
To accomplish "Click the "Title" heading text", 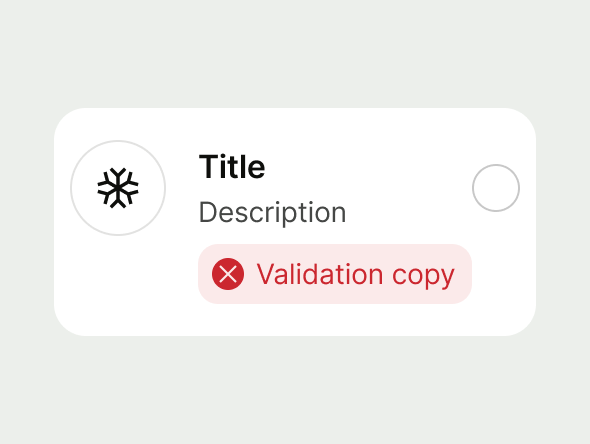I will point(232,167).
